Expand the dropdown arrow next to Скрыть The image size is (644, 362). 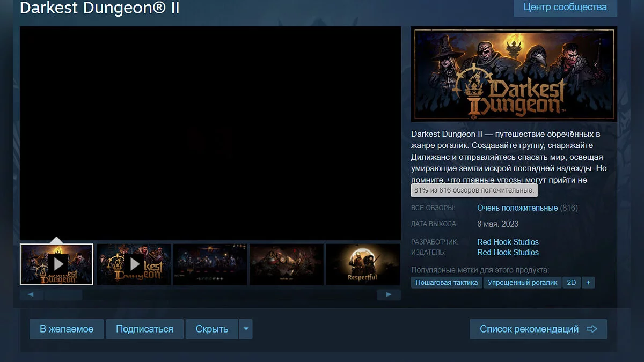[245, 329]
